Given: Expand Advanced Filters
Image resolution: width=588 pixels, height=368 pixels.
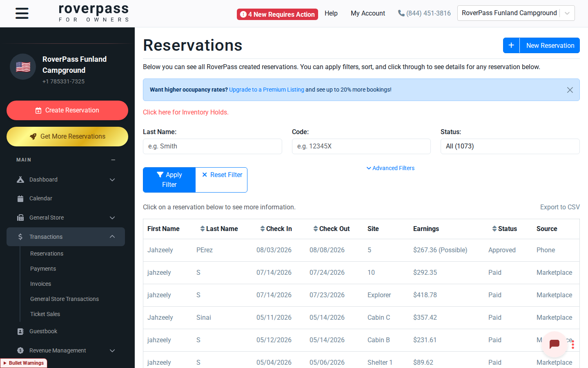Looking at the screenshot, I should 390,168.
